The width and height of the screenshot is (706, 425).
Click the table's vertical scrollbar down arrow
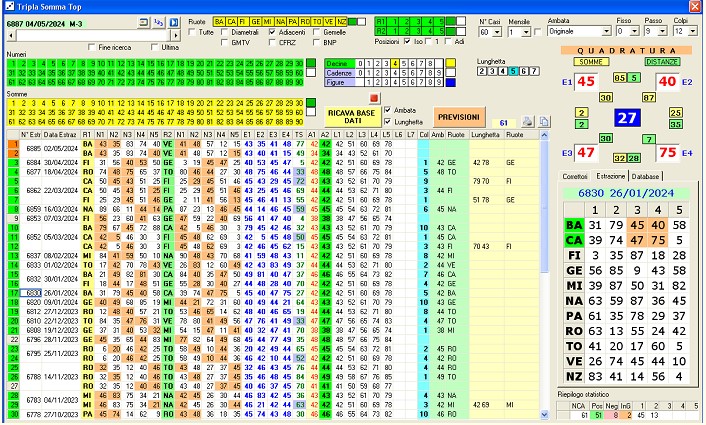544,415
